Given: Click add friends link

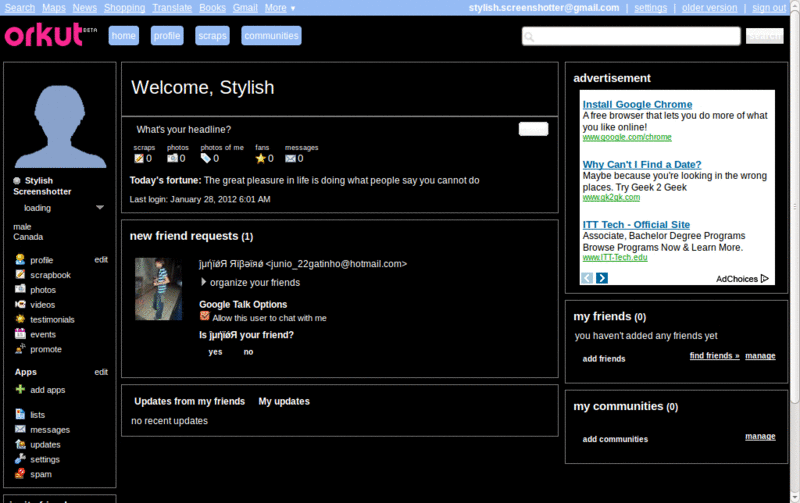Looking at the screenshot, I should coord(604,359).
